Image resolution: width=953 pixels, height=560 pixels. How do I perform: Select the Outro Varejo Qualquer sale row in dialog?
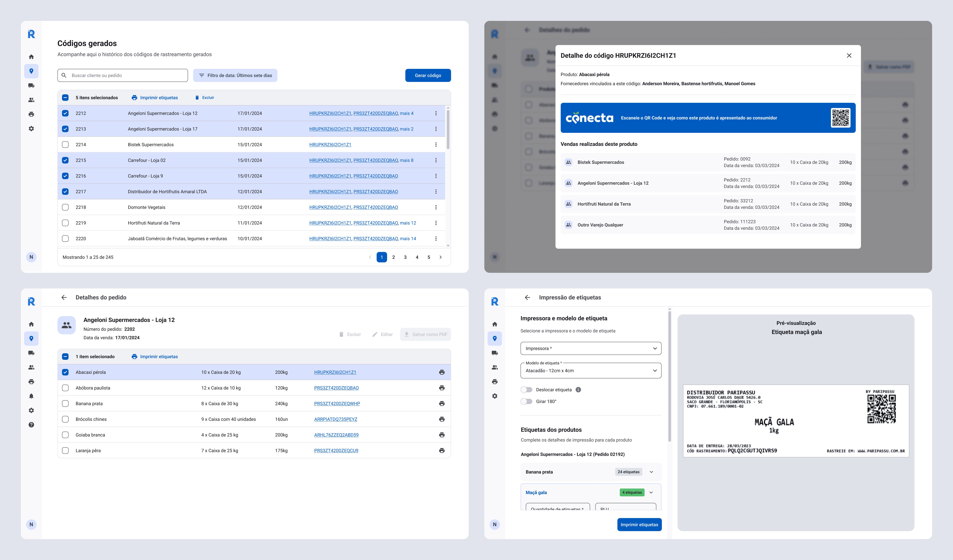point(708,225)
